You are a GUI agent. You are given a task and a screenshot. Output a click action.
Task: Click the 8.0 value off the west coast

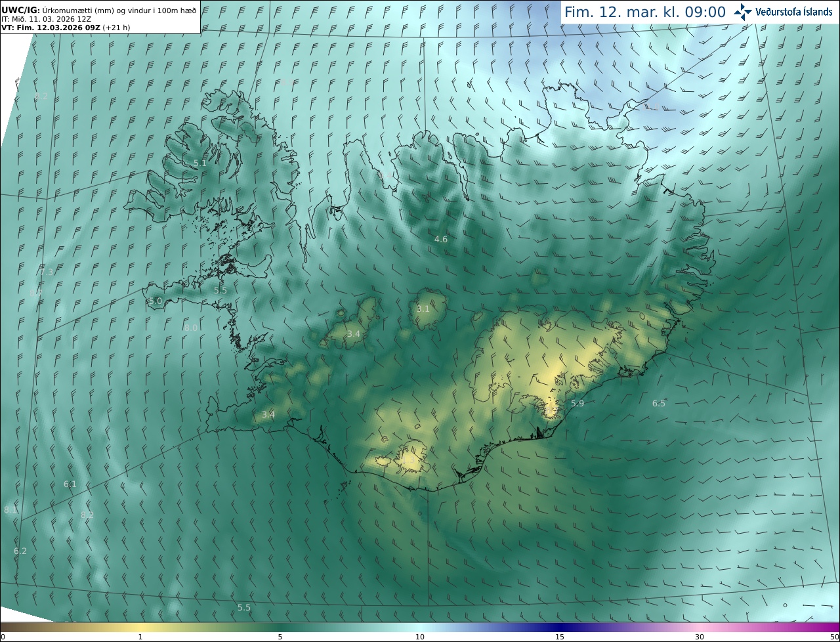191,328
